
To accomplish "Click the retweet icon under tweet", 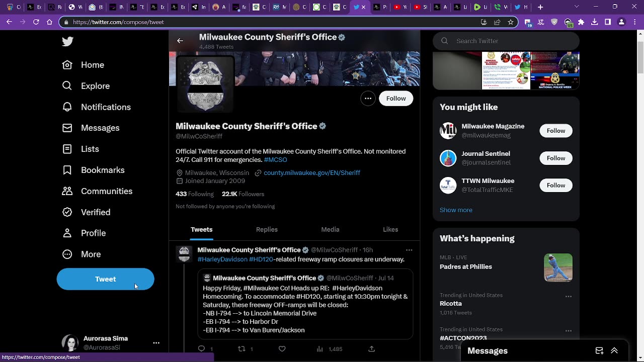I will [x=242, y=349].
